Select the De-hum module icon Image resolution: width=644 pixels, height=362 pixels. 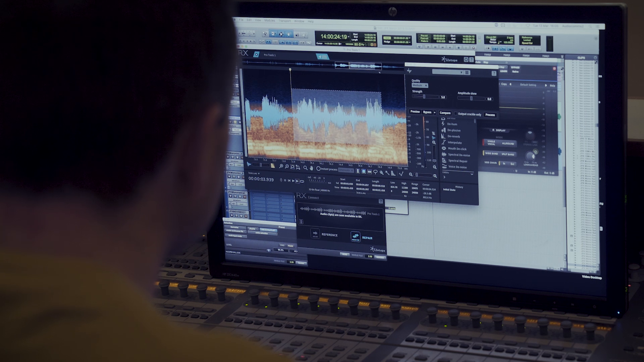[443, 124]
